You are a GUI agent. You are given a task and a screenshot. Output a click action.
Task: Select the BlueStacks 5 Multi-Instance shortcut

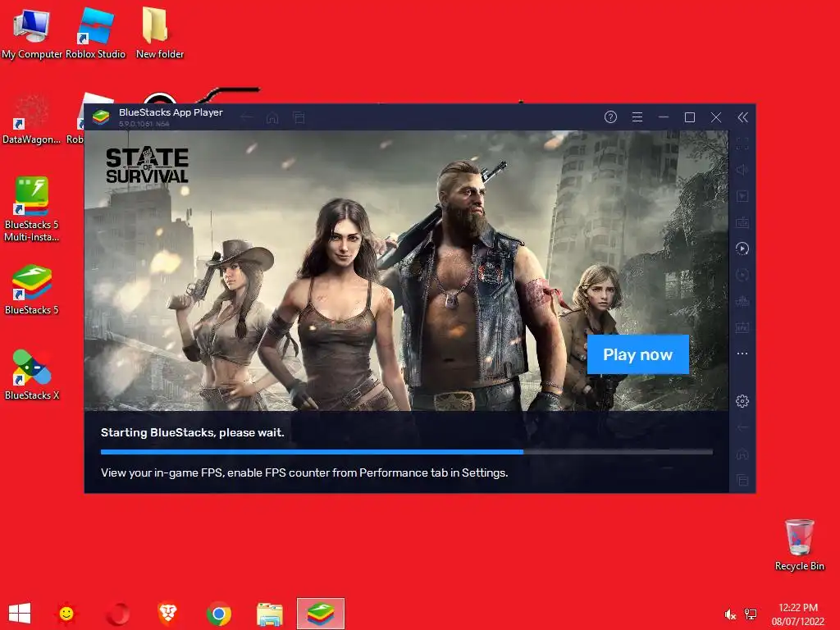[31, 209]
